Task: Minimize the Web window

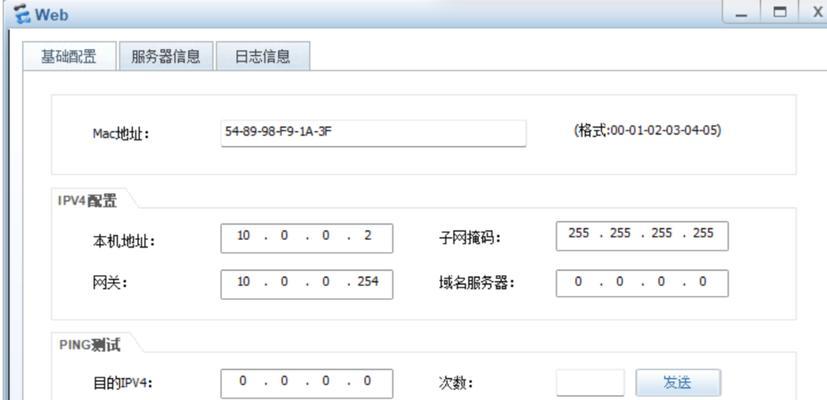Action: (x=741, y=13)
